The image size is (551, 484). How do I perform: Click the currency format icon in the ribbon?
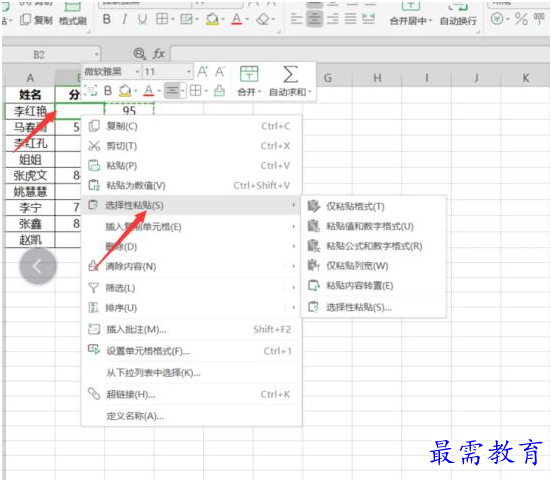497,19
